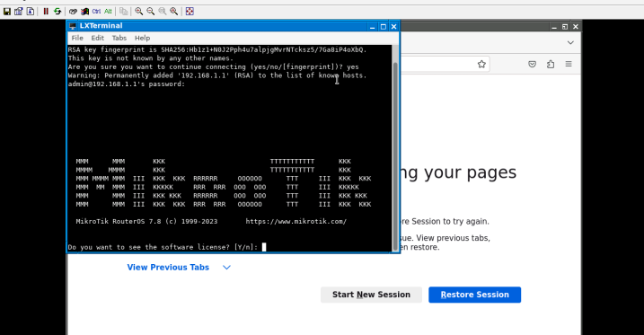Refresh the remote screen with the green arrows
644x335 pixels.
coord(57,12)
